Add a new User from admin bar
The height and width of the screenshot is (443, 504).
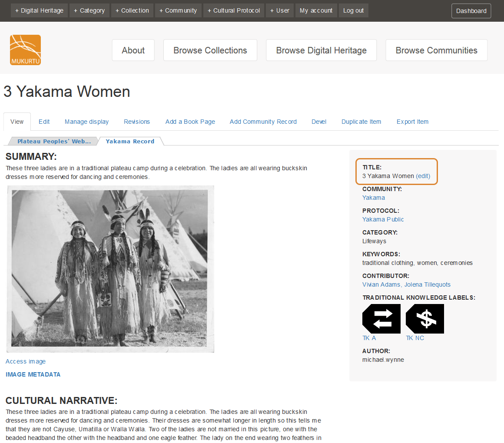click(x=280, y=10)
